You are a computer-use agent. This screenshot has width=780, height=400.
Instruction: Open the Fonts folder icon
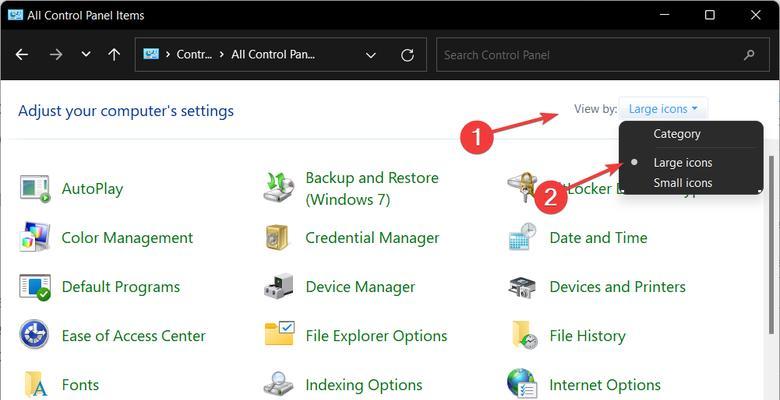click(x=35, y=385)
